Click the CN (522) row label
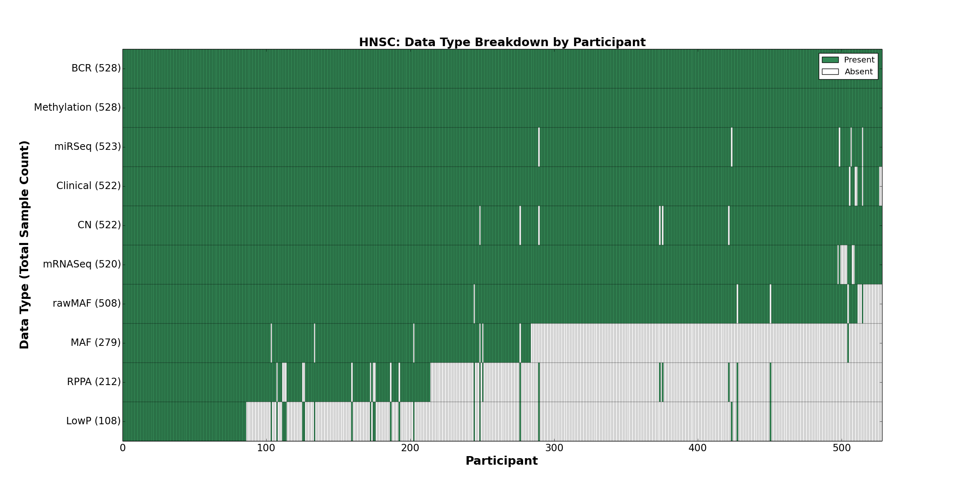The height and width of the screenshot is (490, 980). [99, 225]
